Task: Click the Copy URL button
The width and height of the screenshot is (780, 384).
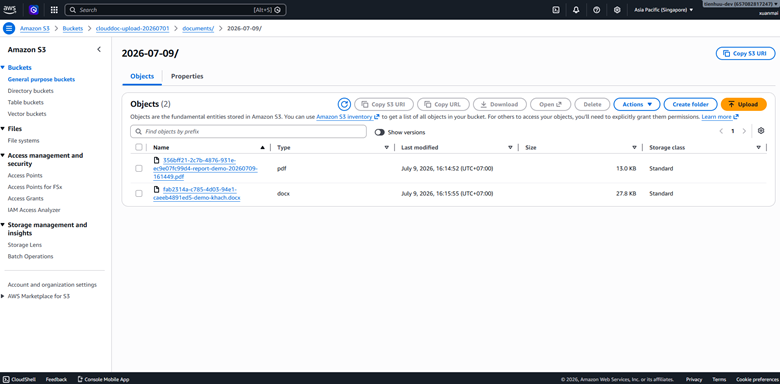Action: click(x=443, y=104)
